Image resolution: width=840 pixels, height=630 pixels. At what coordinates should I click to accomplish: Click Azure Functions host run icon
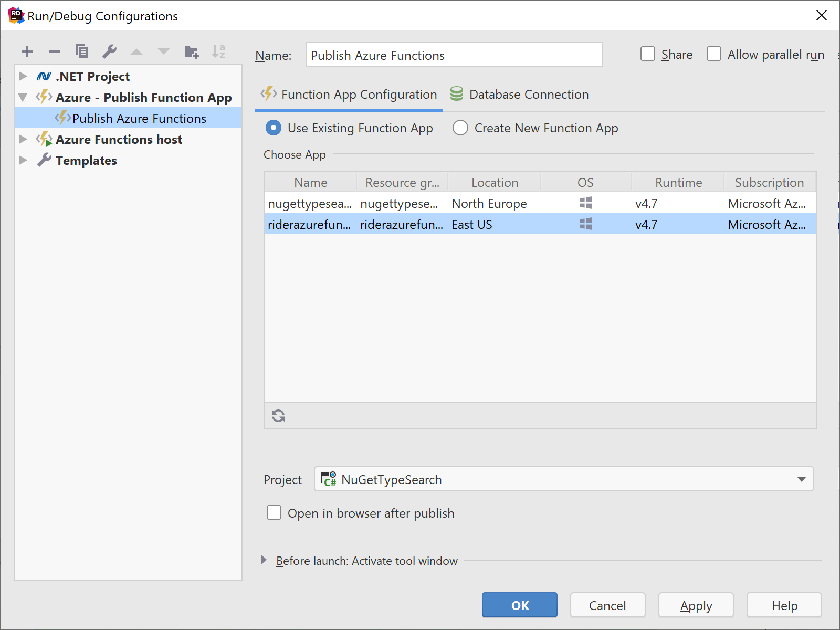44,140
